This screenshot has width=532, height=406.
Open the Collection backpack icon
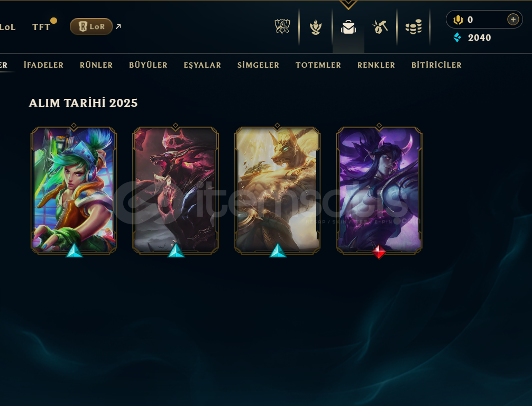click(348, 27)
